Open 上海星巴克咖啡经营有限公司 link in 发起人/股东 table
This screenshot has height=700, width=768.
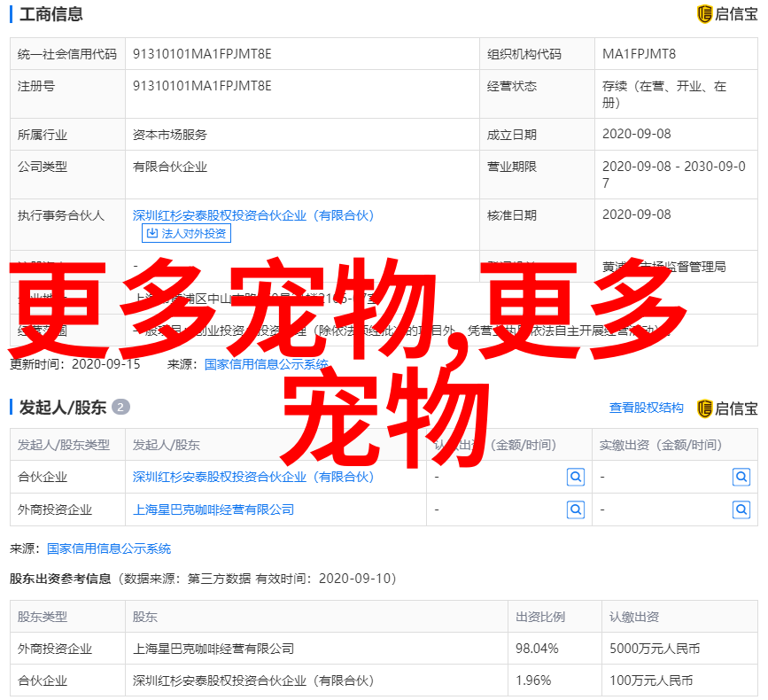click(x=213, y=509)
